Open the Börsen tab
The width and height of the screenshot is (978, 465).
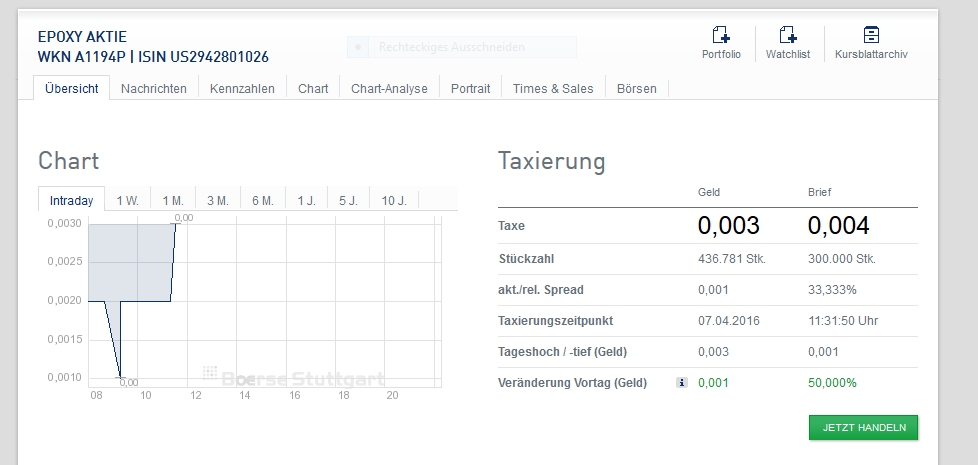click(x=637, y=89)
